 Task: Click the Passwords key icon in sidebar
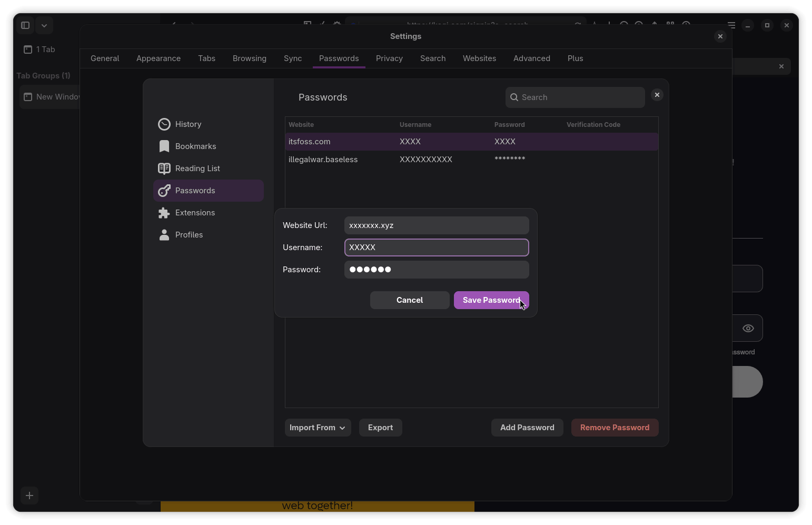coord(164,191)
